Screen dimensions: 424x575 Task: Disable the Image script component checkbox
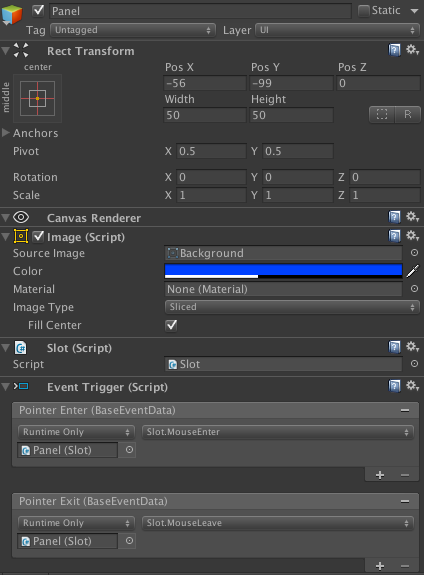click(x=38, y=237)
